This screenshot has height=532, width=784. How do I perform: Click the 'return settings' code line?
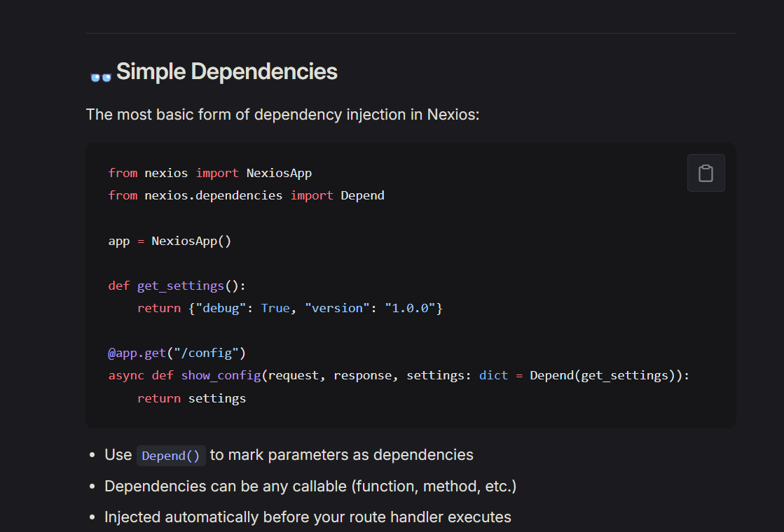pos(191,398)
